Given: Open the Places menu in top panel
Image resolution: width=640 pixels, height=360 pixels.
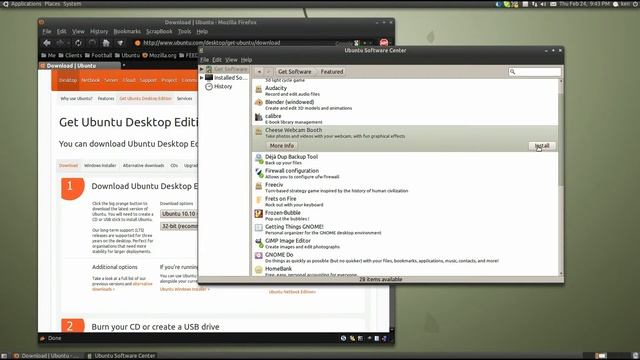Looking at the screenshot, I should (x=52, y=4).
